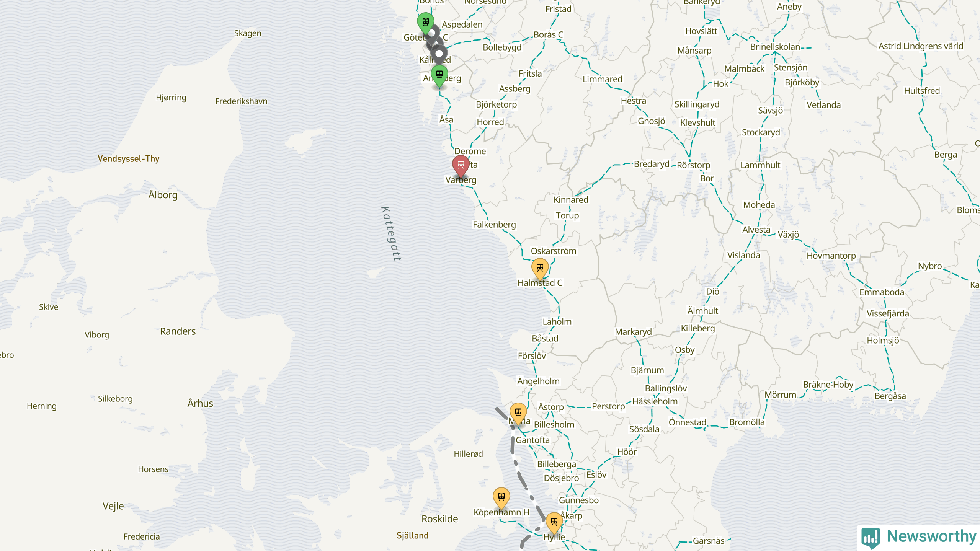Image resolution: width=980 pixels, height=551 pixels.
Task: Click the Alvesta station label
Action: 756,230
